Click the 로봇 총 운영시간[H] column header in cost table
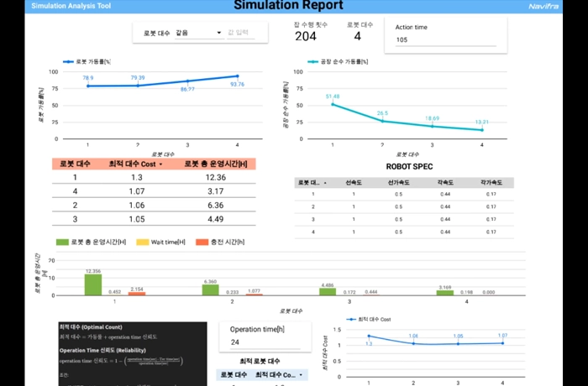The width and height of the screenshot is (588, 386). click(216, 164)
